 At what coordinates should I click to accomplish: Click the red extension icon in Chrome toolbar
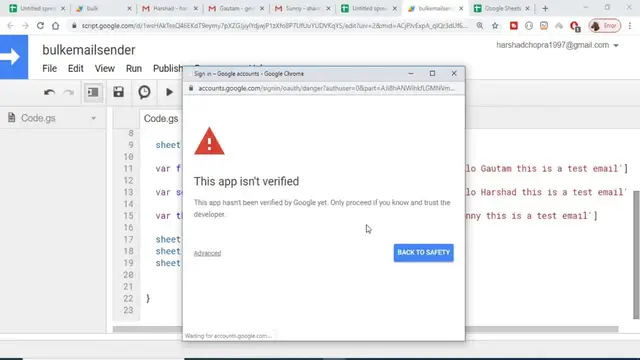coord(514,26)
